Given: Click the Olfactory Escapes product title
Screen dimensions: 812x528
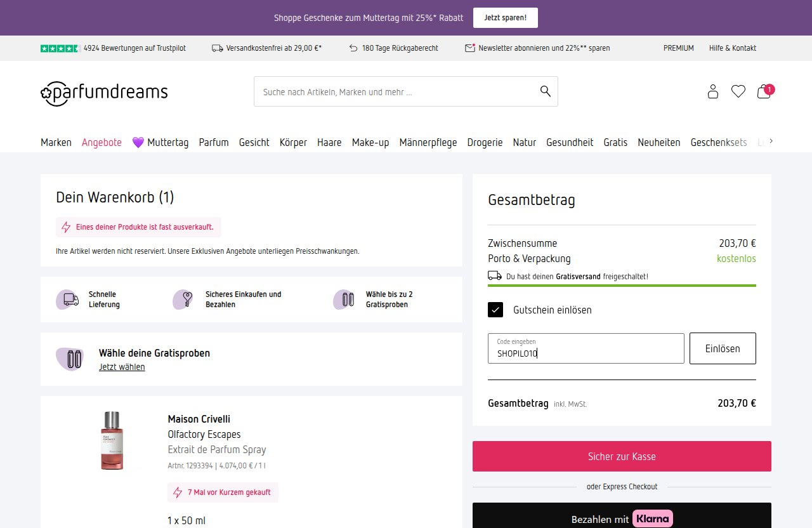Looking at the screenshot, I should pyautogui.click(x=204, y=434).
